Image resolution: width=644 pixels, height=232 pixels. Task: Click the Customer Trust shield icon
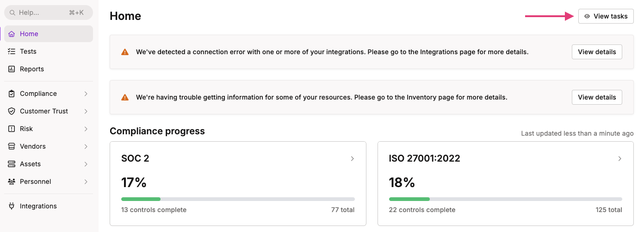point(12,111)
